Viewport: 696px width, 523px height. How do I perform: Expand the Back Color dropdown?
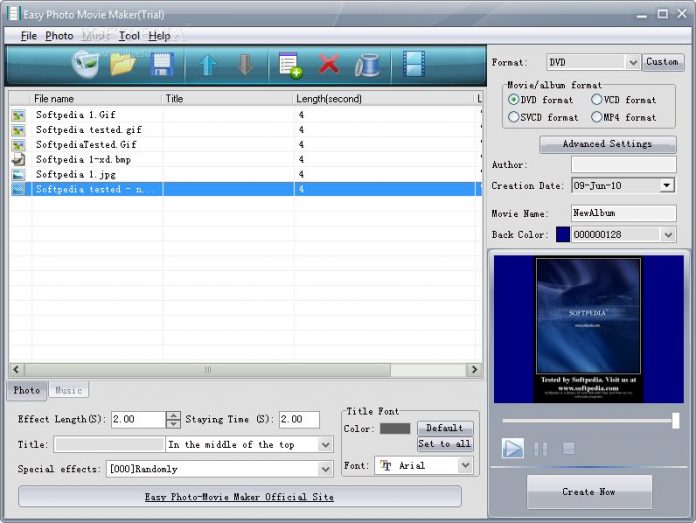point(668,235)
